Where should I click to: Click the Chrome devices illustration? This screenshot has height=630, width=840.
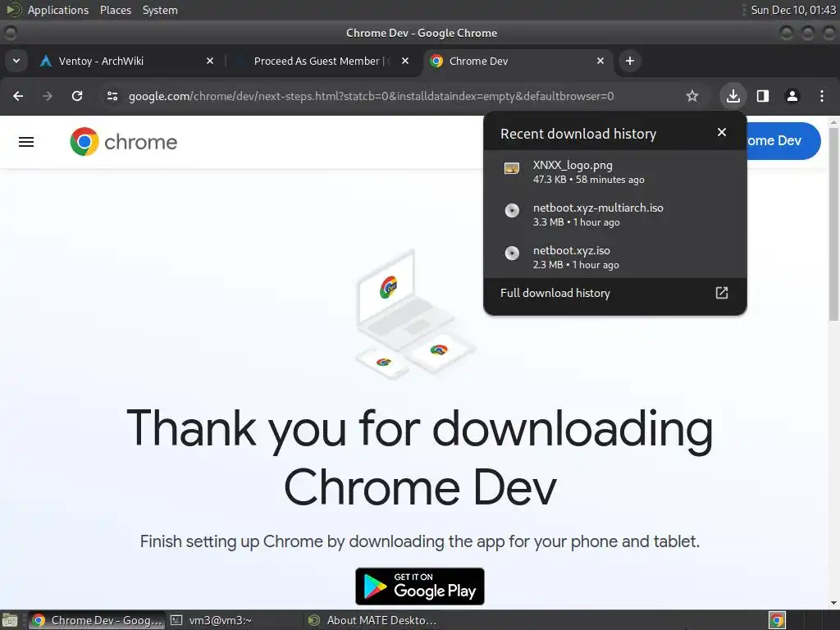414,315
